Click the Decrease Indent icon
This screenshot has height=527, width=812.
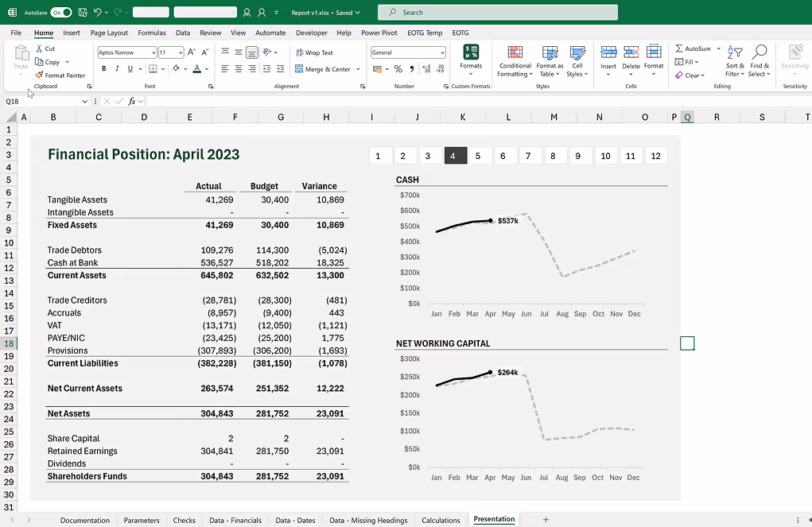coord(266,68)
